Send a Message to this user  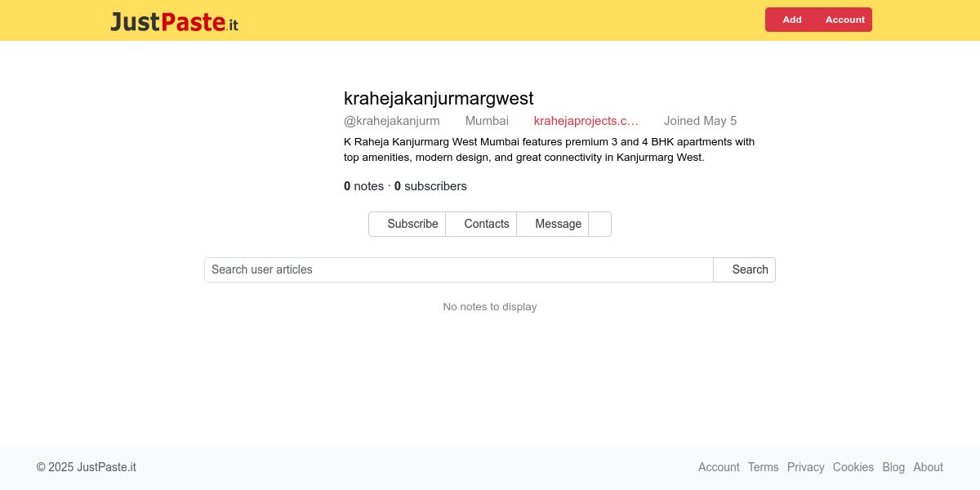[552, 224]
